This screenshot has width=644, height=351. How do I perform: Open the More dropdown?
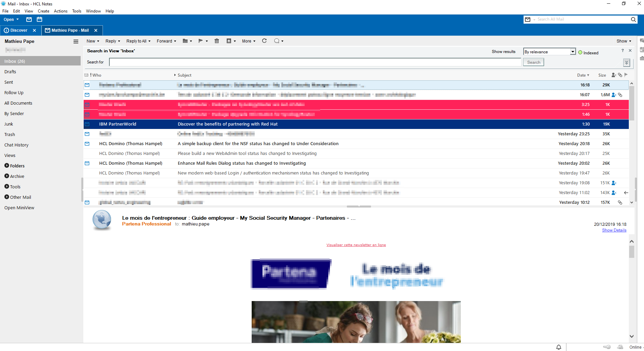[249, 41]
